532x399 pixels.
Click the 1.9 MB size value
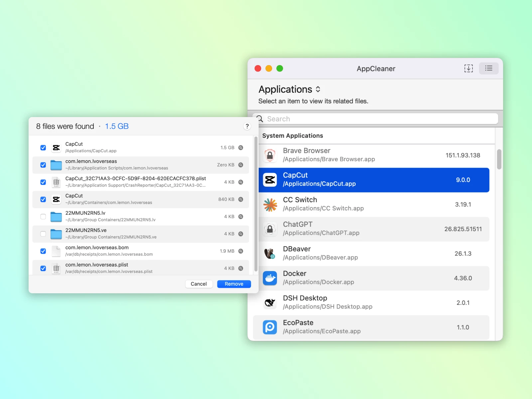(227, 251)
